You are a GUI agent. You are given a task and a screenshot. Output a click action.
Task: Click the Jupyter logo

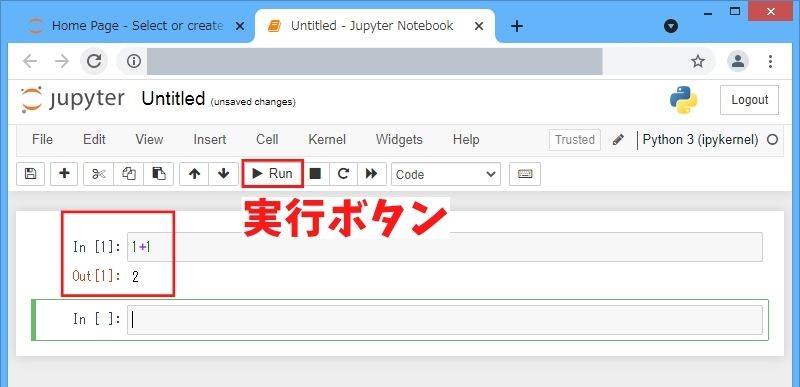pyautogui.click(x=72, y=99)
